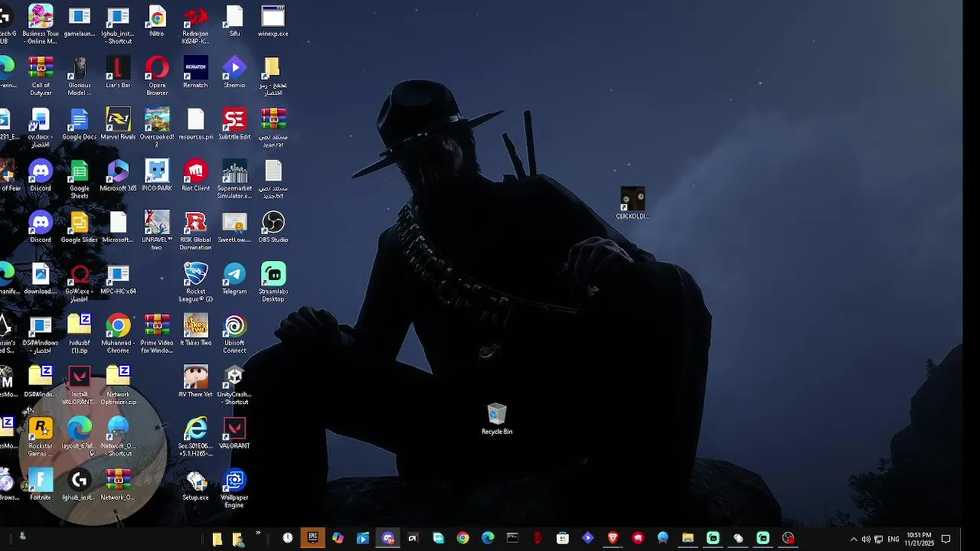The image size is (980, 551).
Task: Select the Nitro Chrome shortcut
Action: [x=157, y=21]
